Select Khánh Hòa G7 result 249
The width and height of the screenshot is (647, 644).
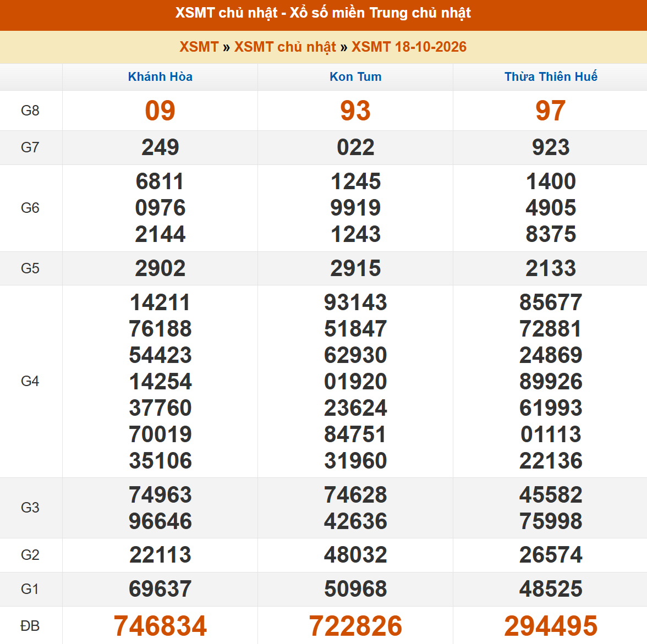click(160, 147)
